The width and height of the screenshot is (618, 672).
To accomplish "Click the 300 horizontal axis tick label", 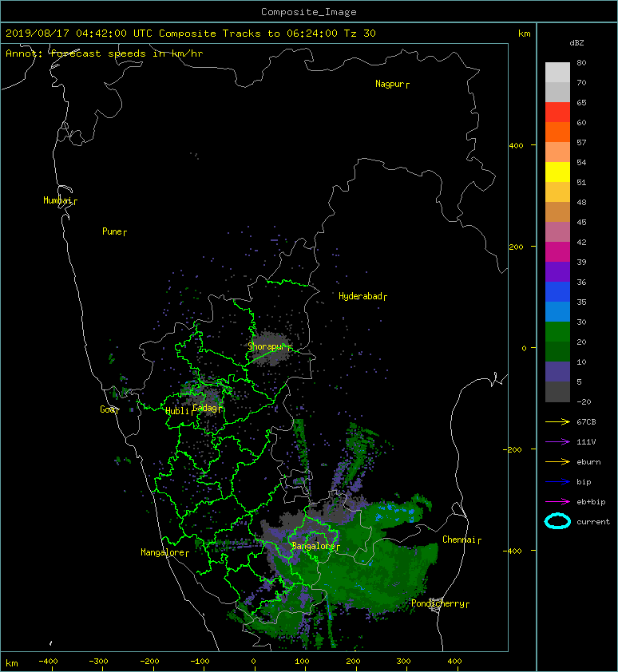I will point(403,662).
